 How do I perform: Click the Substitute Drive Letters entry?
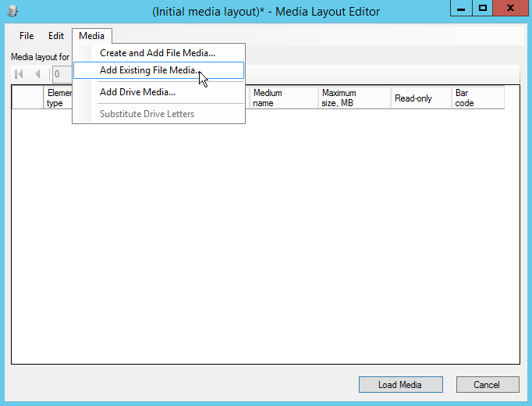pyautogui.click(x=147, y=114)
